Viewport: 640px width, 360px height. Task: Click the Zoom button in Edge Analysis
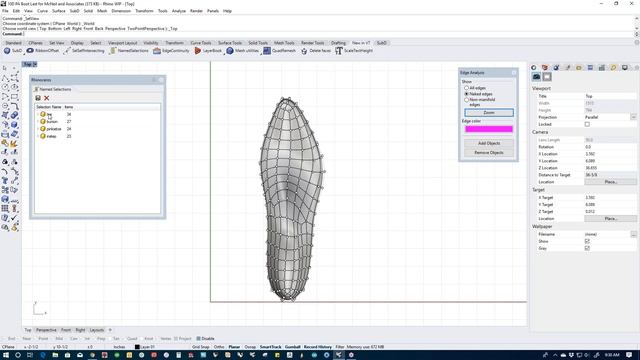tap(489, 113)
